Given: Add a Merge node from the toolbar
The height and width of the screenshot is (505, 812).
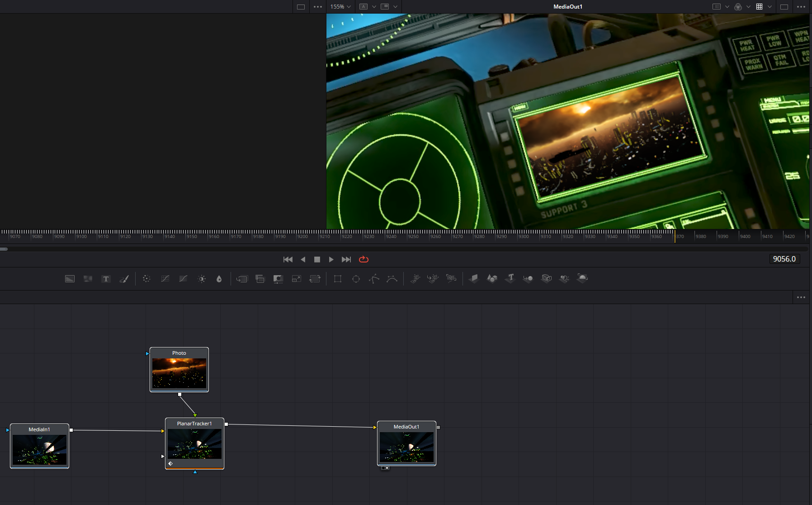Looking at the screenshot, I should click(242, 279).
